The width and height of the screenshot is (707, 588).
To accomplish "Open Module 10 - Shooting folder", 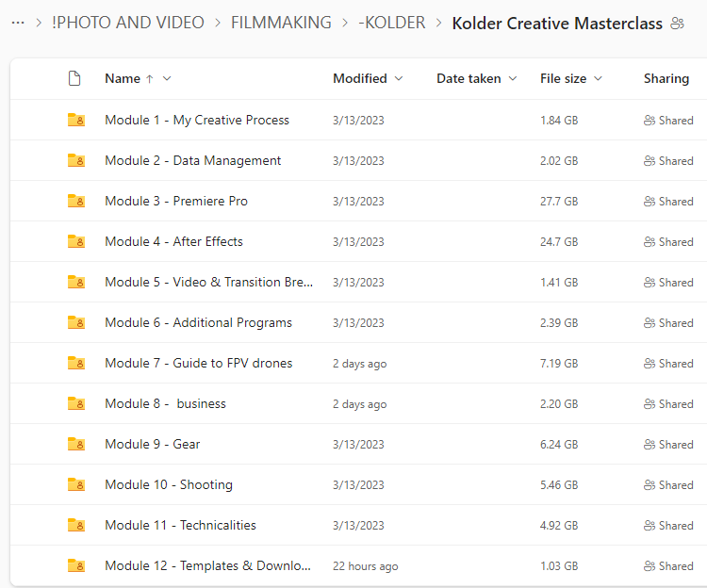I will [169, 485].
